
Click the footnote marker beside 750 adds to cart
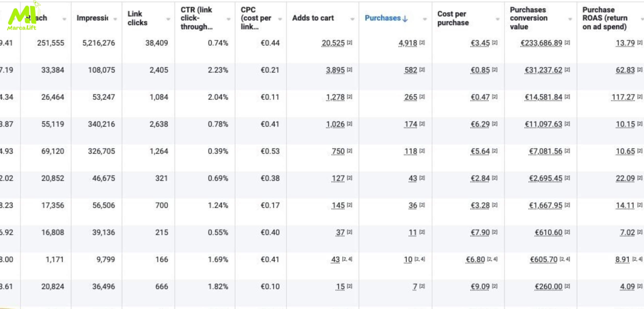click(x=349, y=151)
